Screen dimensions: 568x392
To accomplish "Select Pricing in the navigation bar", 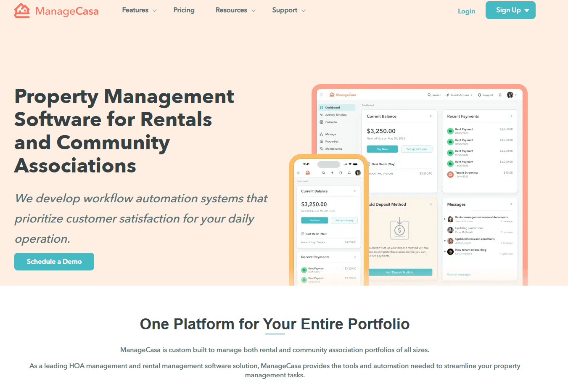I will (x=184, y=10).
